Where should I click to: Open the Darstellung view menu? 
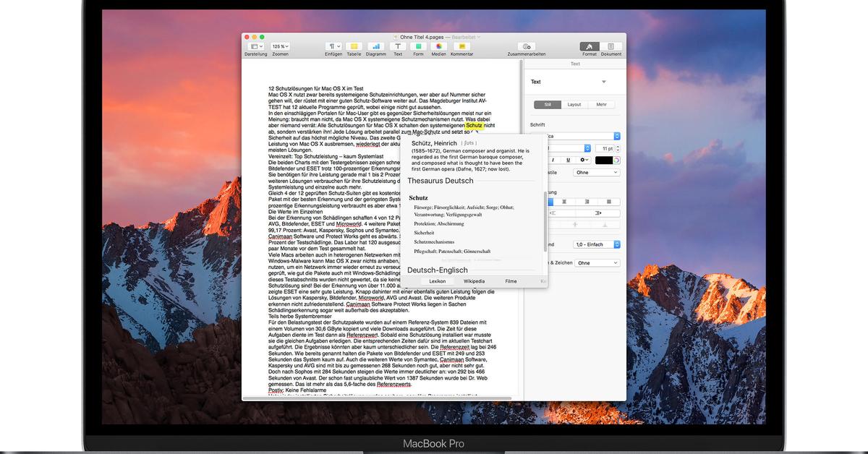255,46
